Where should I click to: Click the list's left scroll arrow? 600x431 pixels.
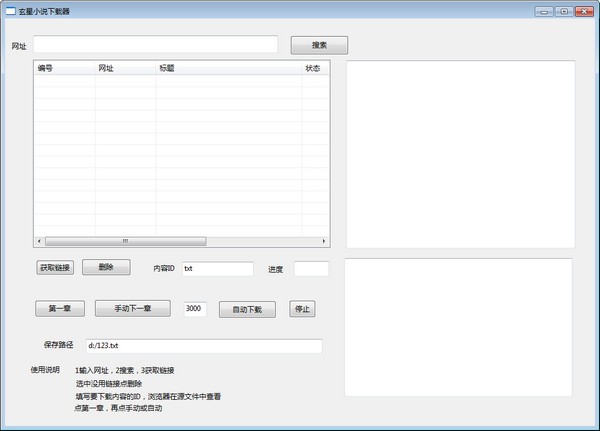coord(39,241)
